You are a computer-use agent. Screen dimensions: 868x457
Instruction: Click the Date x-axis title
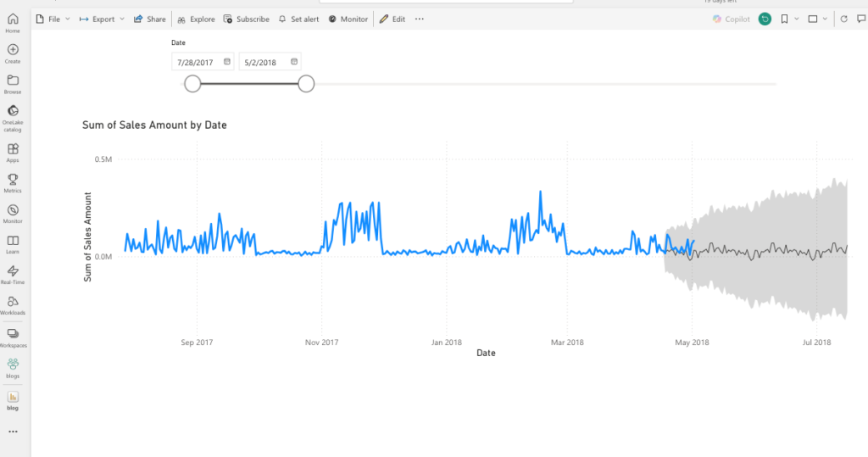tap(486, 353)
